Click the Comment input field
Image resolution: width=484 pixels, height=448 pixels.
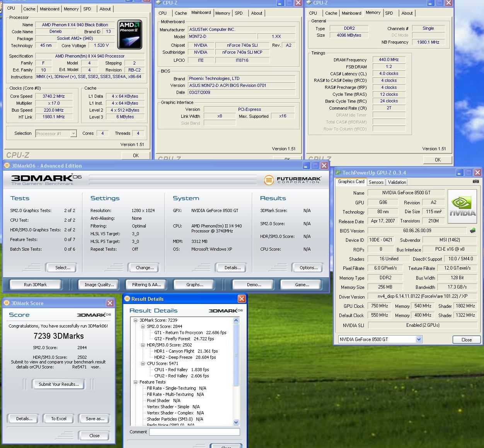point(194,432)
